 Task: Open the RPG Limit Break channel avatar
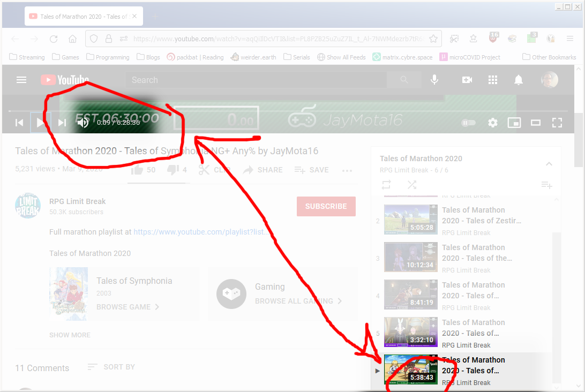tap(28, 206)
